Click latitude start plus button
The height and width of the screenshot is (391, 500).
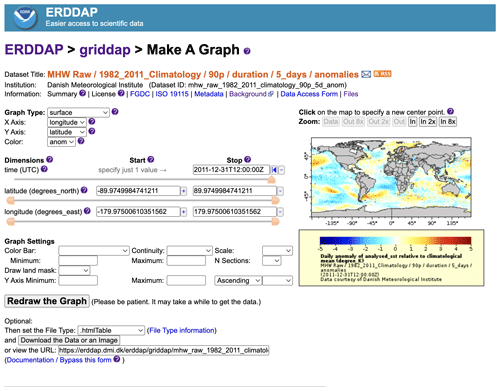click(183, 191)
